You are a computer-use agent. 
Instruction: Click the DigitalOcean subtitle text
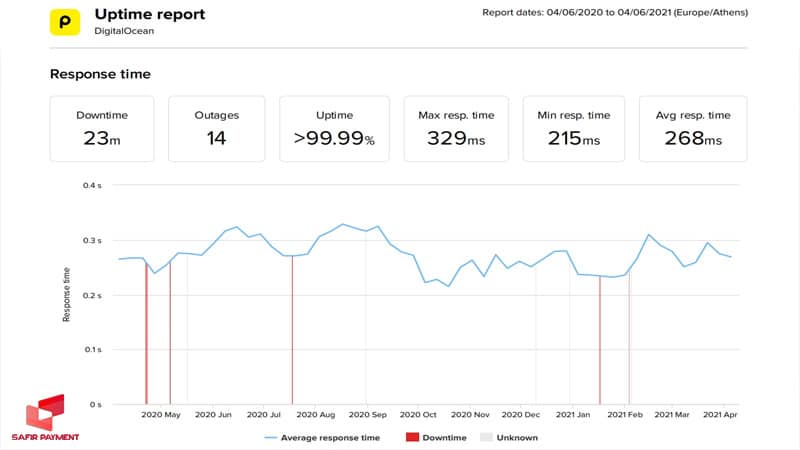[x=124, y=32]
